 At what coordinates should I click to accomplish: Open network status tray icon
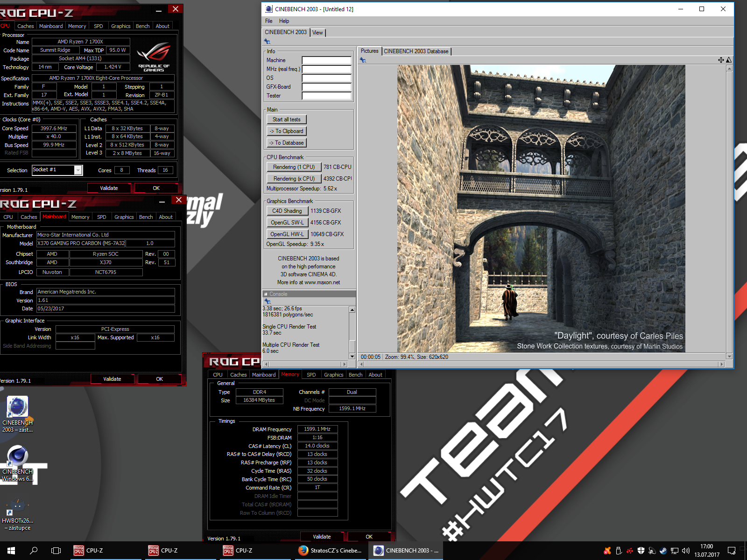point(674,551)
